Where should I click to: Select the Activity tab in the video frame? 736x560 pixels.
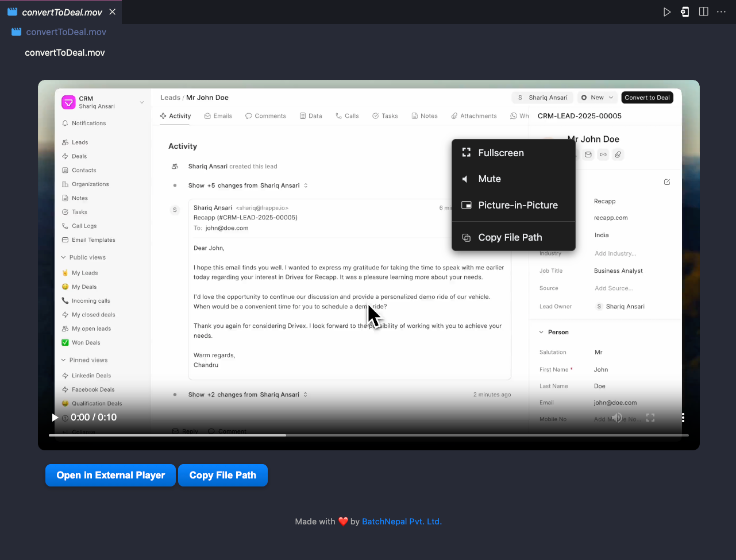tap(176, 116)
